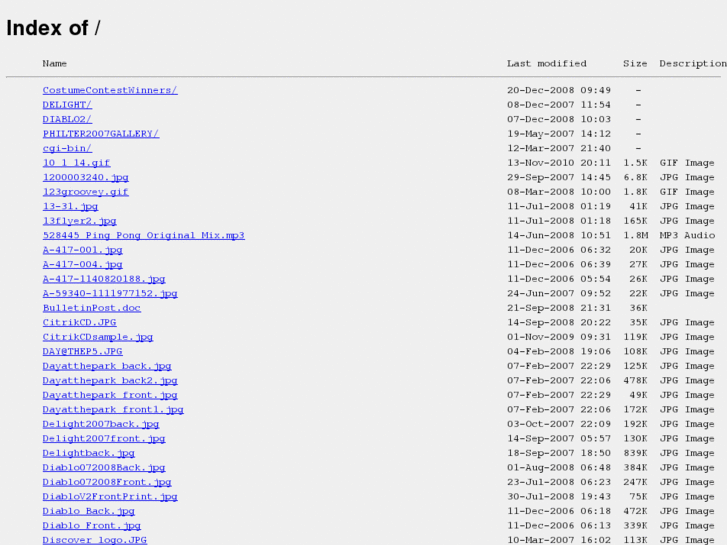Select the 36K size for BulletinPost.doc
The height and width of the screenshot is (545, 727).
coord(638,308)
